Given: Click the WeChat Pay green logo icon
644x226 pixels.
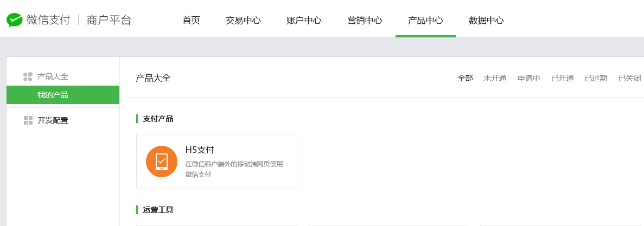Looking at the screenshot, I should pyautogui.click(x=15, y=21).
